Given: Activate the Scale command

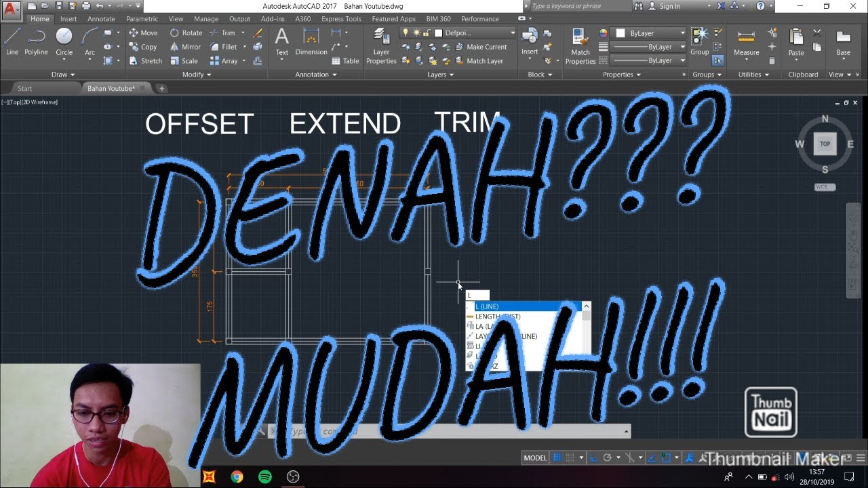Looking at the screenshot, I should coord(184,61).
